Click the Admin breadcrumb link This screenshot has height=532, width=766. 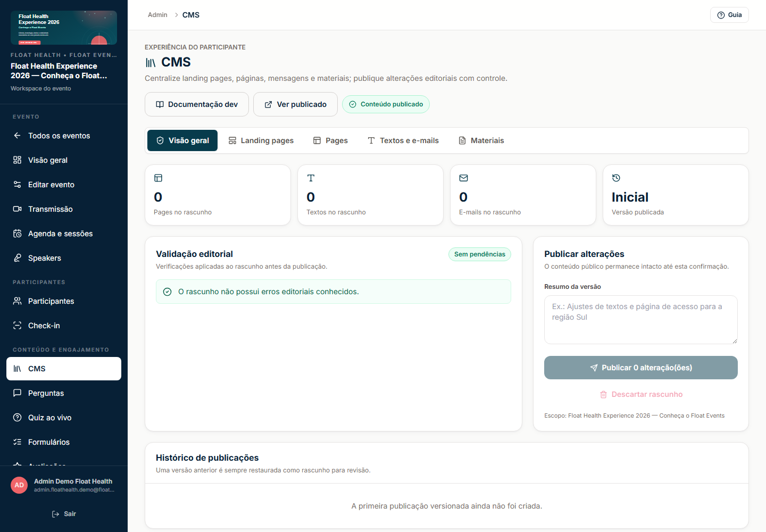[157, 15]
